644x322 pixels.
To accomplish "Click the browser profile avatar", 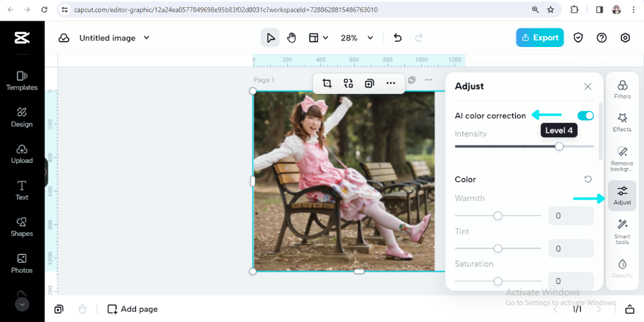I will 616,10.
